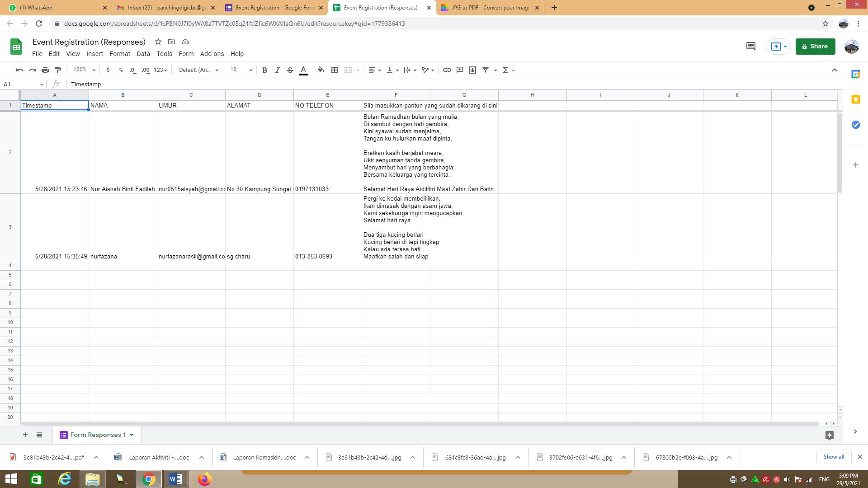The width and height of the screenshot is (868, 488).
Task: Open the text color picker
Action: point(303,70)
